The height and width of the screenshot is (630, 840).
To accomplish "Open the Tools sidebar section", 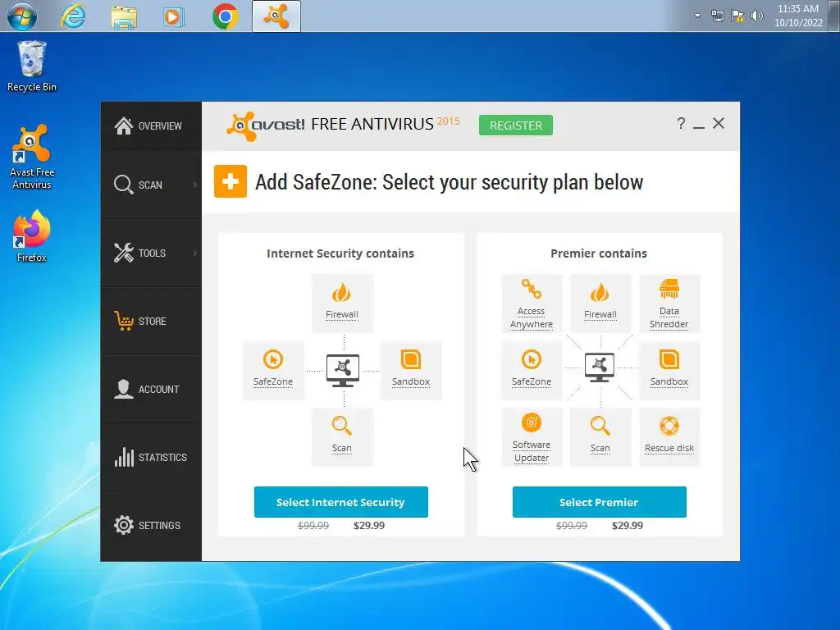I will [x=151, y=253].
